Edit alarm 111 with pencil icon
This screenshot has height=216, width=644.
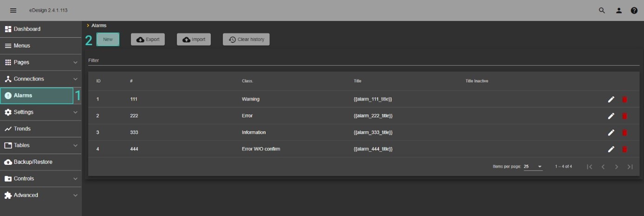611,99
